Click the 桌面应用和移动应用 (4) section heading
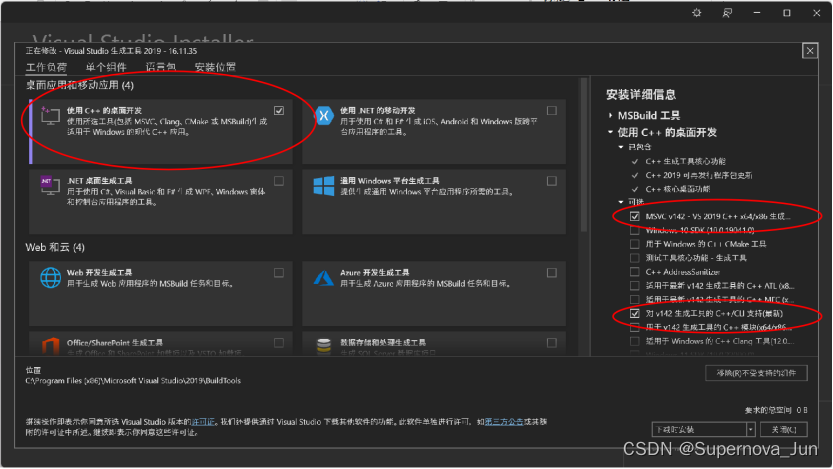The width and height of the screenshot is (833, 469). 80,85
